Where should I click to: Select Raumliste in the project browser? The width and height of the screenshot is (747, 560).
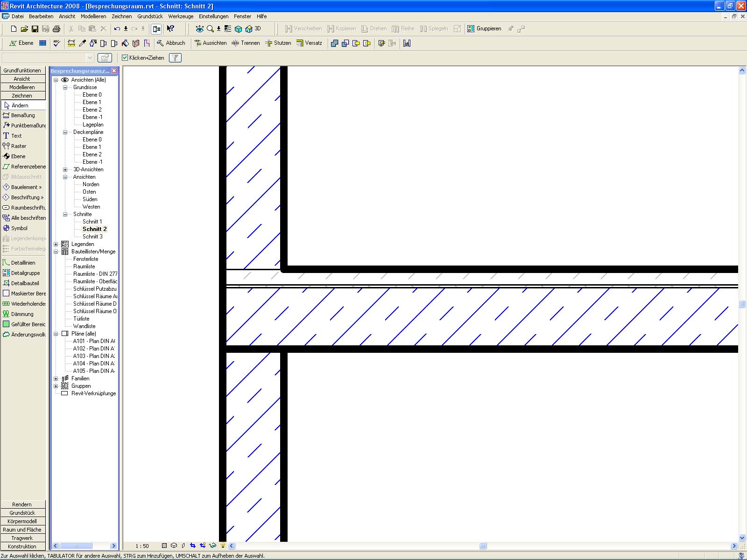coord(84,266)
